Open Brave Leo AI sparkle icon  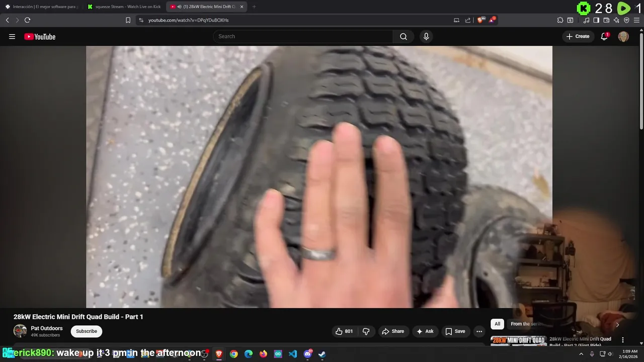click(x=616, y=20)
